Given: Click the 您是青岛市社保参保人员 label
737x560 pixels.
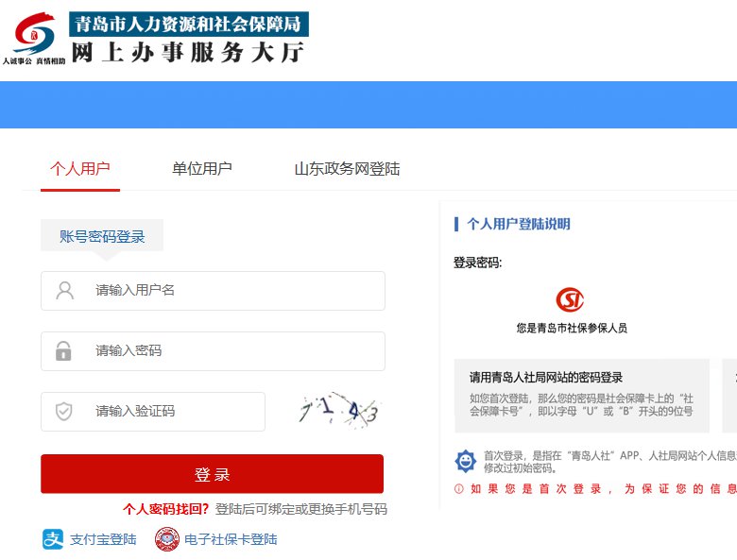Looking at the screenshot, I should [572, 328].
